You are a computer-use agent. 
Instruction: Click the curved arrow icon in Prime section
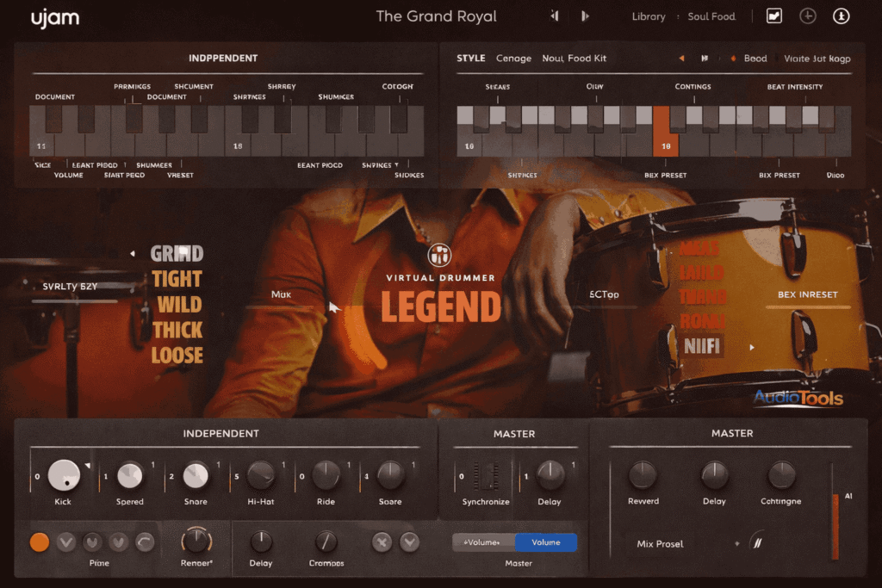[x=145, y=542]
